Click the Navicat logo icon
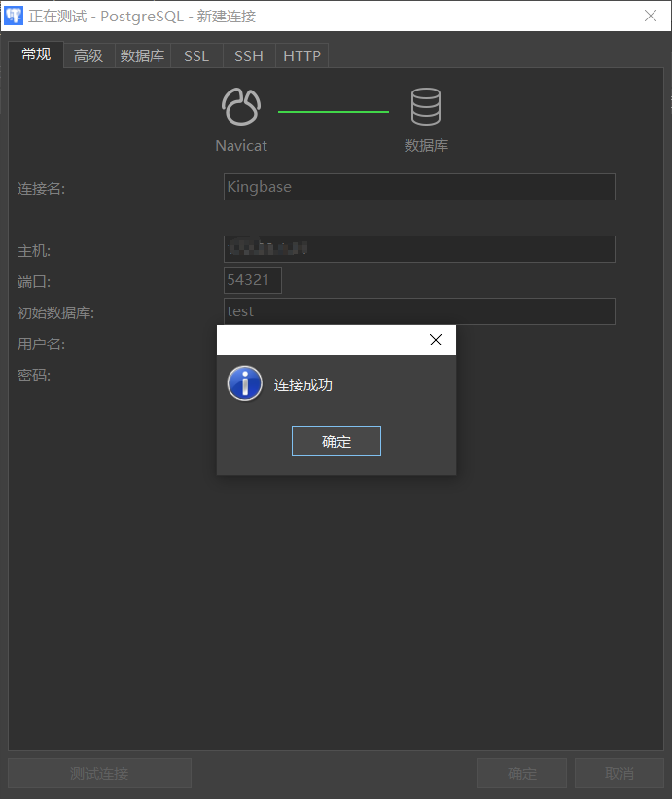The image size is (672, 799). (x=241, y=106)
